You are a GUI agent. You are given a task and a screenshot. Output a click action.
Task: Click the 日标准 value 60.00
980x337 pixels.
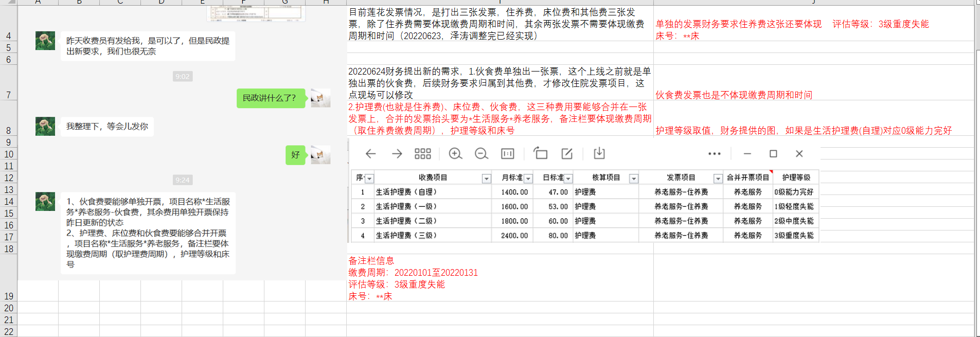(558, 221)
